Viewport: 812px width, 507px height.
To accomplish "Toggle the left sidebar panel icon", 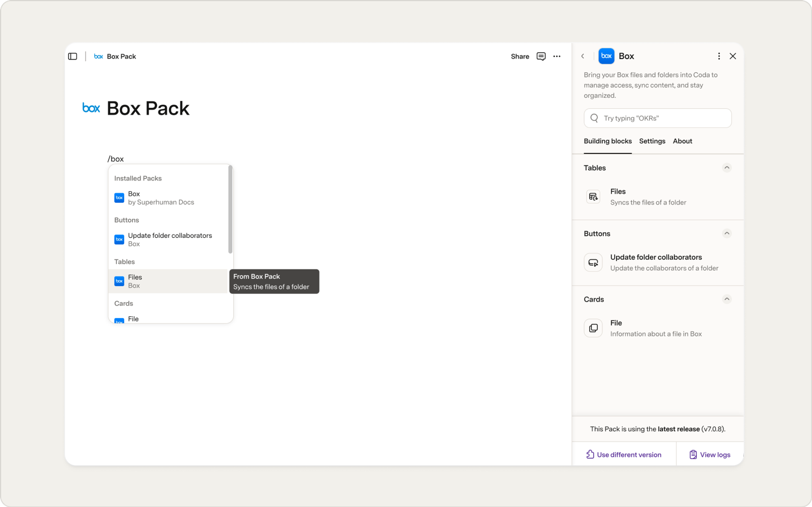I will [73, 56].
